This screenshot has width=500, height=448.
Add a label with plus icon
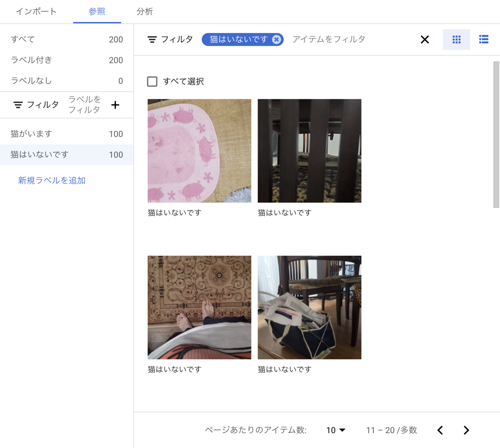pyautogui.click(x=115, y=105)
